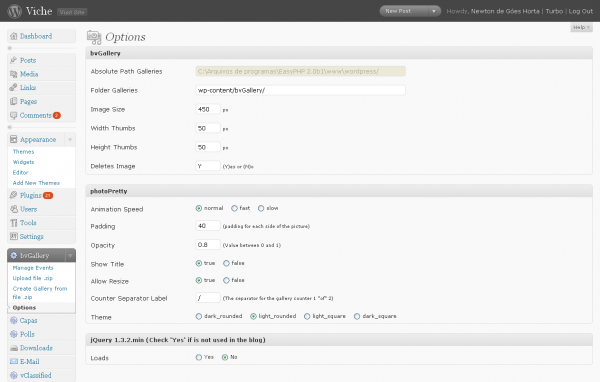Open Newton de Góes Horta profile link
600x382 pixels.
click(x=505, y=11)
